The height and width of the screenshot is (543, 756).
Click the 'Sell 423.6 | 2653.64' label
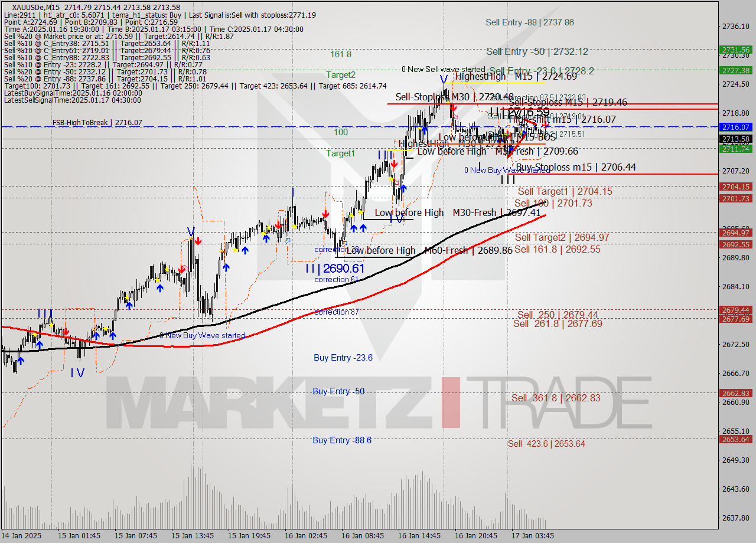click(x=546, y=443)
